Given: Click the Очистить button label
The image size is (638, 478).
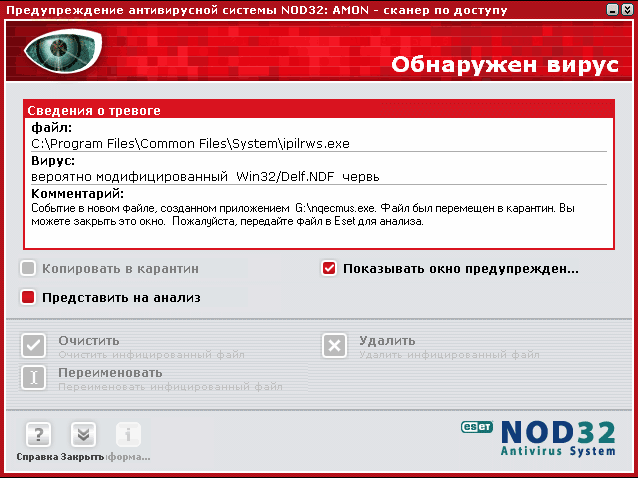Looking at the screenshot, I should (x=89, y=340).
